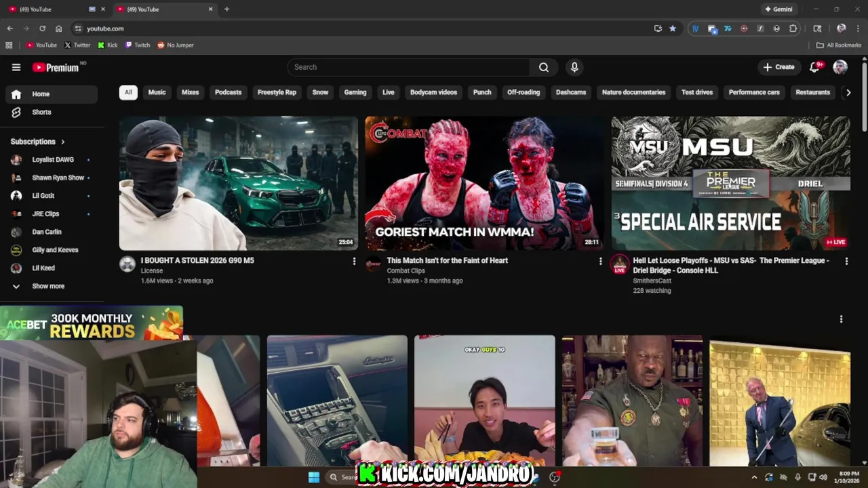
Task: Open the Twitter bookmark
Action: point(77,45)
